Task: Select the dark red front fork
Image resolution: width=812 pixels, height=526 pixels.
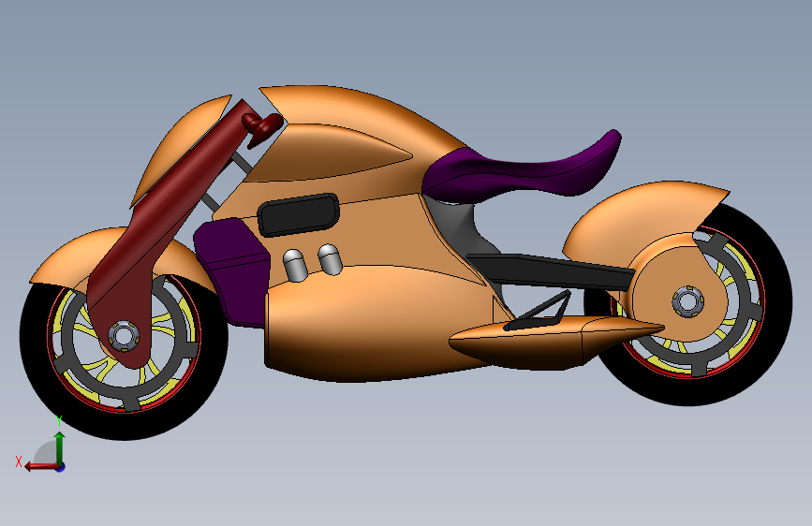Action: pos(155,227)
